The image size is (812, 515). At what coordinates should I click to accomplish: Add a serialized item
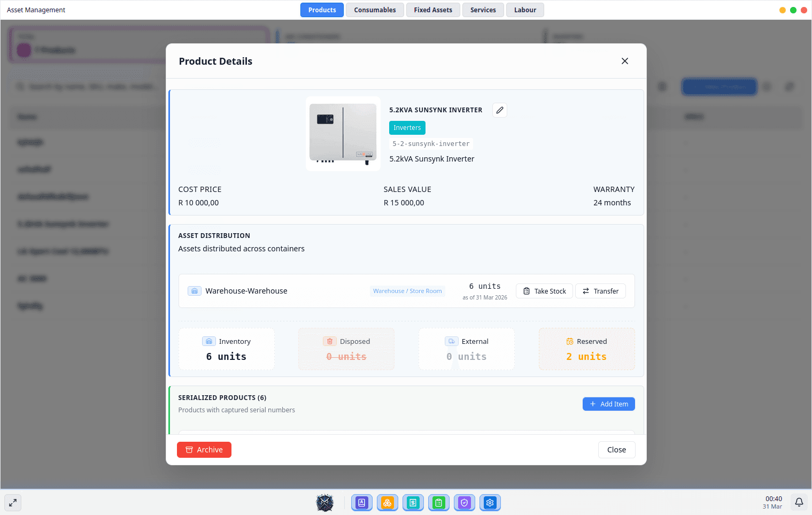609,404
